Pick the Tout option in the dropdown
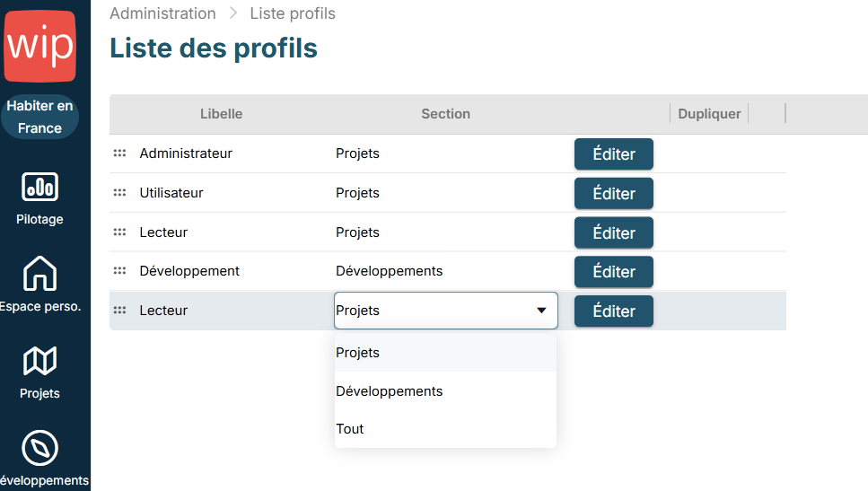This screenshot has height=491, width=868. pos(350,429)
